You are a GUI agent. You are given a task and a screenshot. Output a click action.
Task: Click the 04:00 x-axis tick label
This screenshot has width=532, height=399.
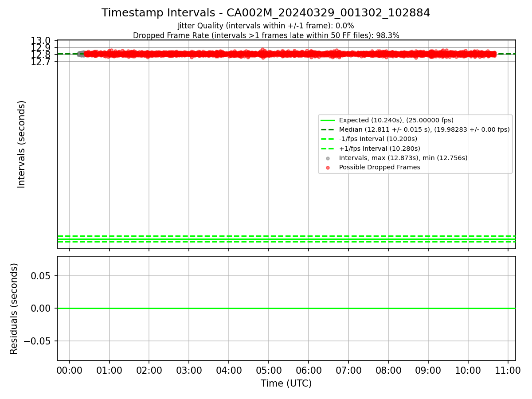[x=229, y=370]
